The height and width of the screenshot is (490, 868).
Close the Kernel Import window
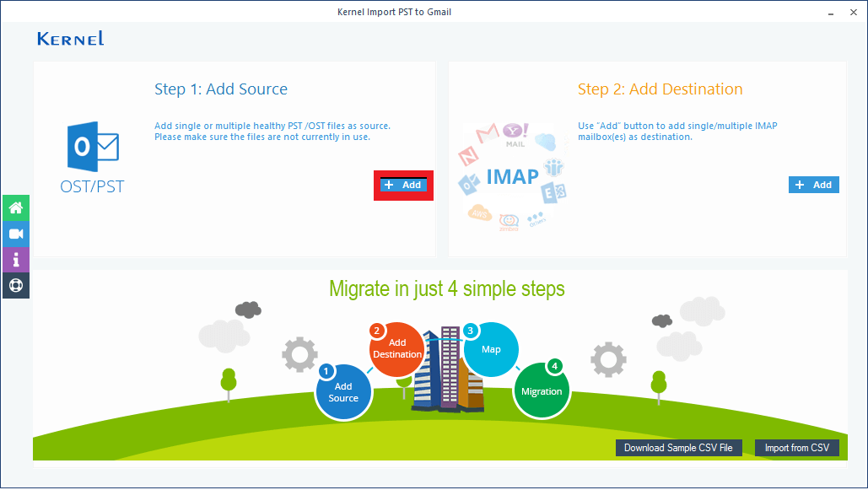(x=854, y=12)
